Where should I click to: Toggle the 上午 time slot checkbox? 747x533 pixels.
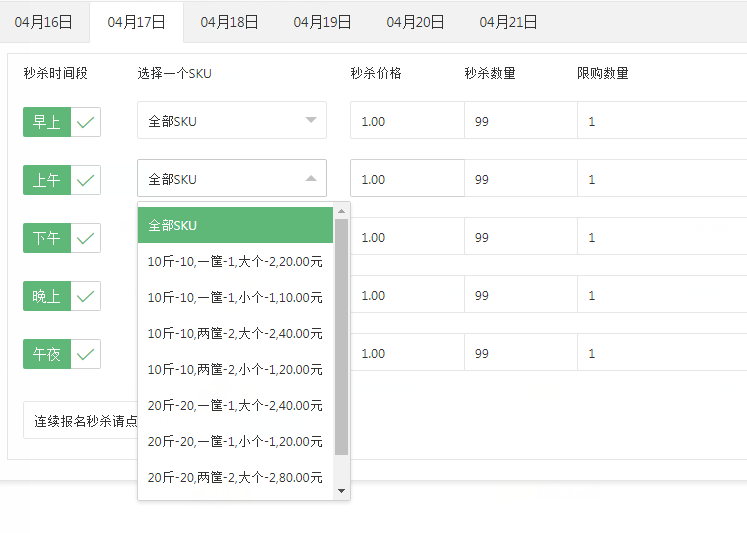click(62, 180)
